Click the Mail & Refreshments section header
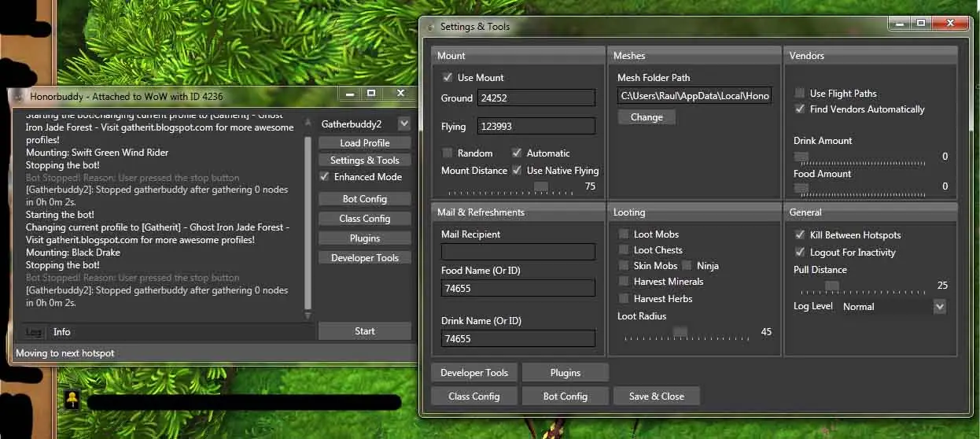Screen dimensions: 980x439 [x=518, y=212]
